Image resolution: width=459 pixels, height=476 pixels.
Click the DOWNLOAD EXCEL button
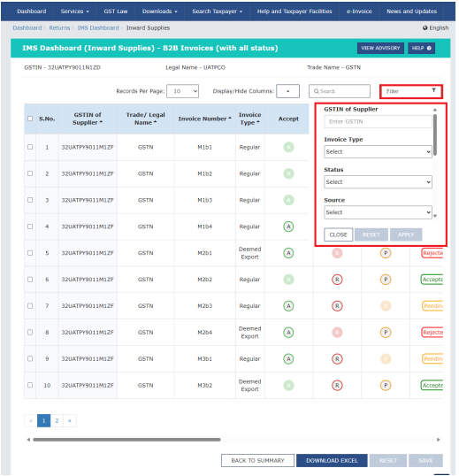coord(332,461)
